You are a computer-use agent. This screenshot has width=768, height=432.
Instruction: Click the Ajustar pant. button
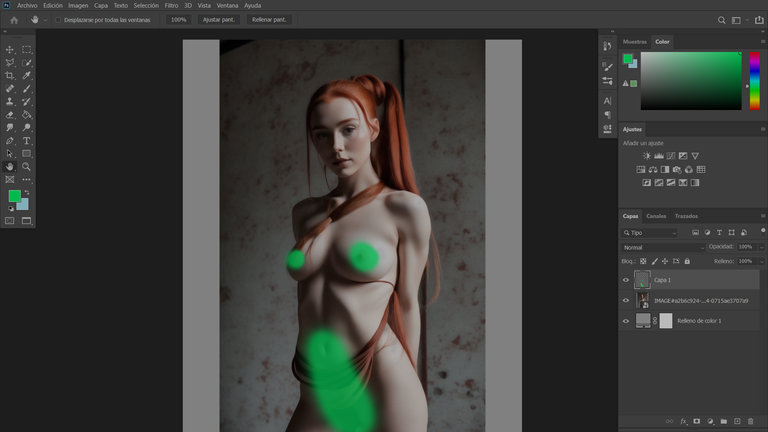(x=218, y=20)
